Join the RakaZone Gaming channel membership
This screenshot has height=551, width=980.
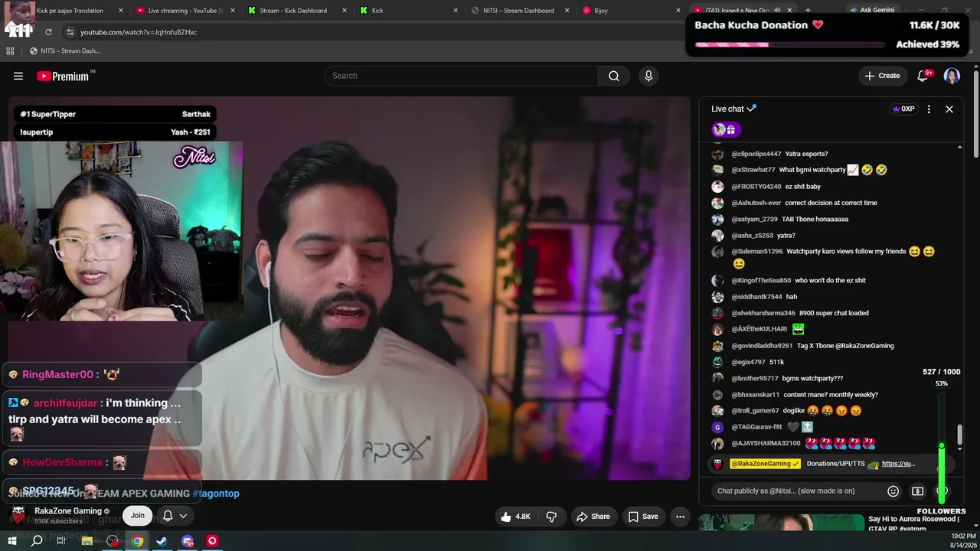pyautogui.click(x=137, y=516)
